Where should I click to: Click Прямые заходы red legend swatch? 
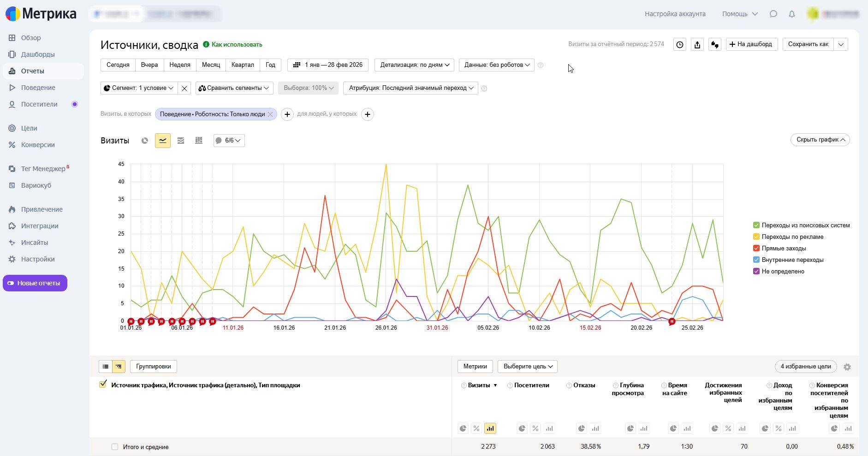click(x=756, y=248)
